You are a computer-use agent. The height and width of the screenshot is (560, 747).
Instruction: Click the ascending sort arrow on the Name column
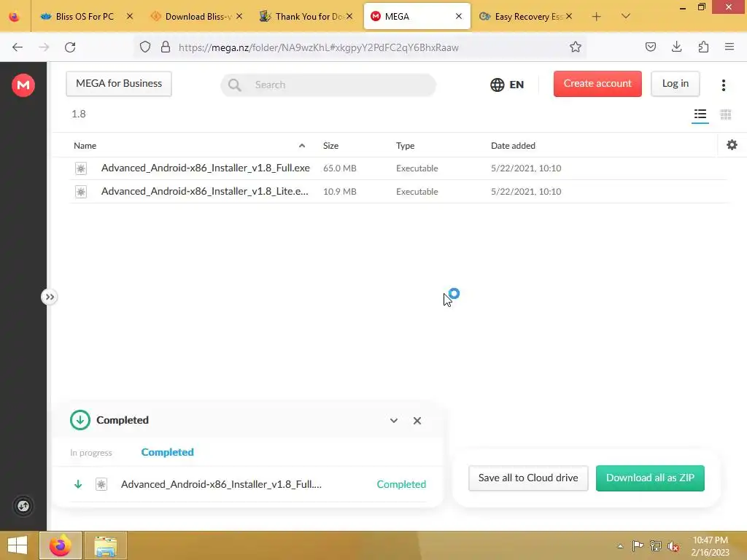pyautogui.click(x=301, y=146)
